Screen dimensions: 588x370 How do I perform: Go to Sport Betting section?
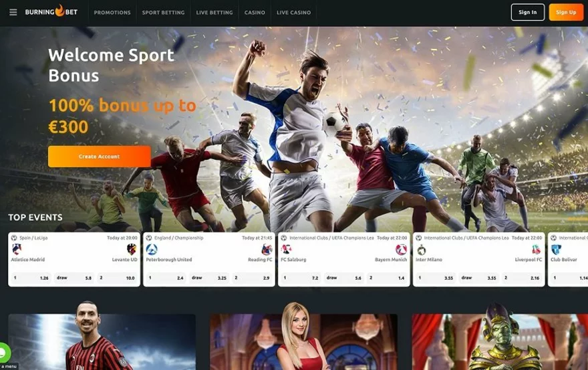pyautogui.click(x=163, y=13)
